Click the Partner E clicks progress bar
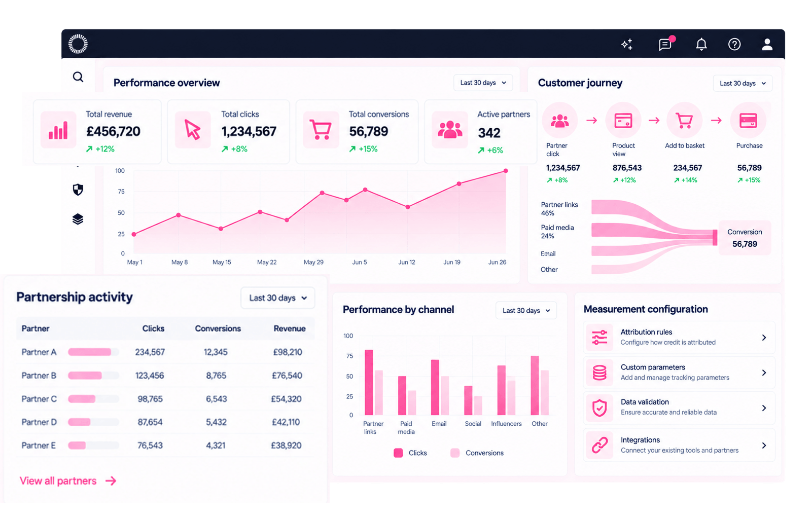Viewport: 812px width, 519px height. pos(93,446)
